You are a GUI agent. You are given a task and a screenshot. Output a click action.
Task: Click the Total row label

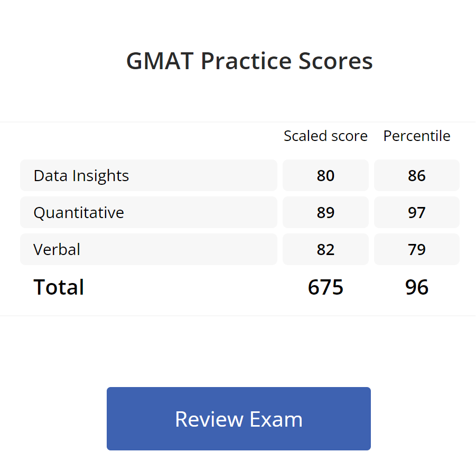[59, 287]
